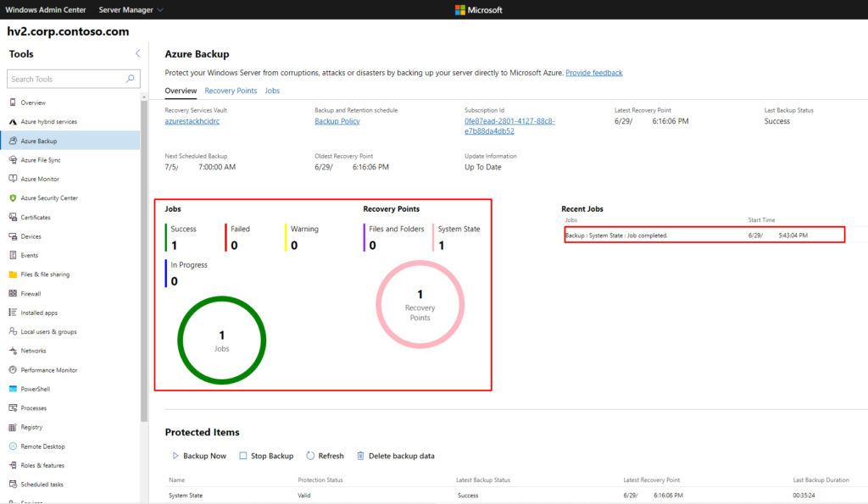Select the System State protected item row
Viewport: 868px width, 504px height.
[515, 496]
